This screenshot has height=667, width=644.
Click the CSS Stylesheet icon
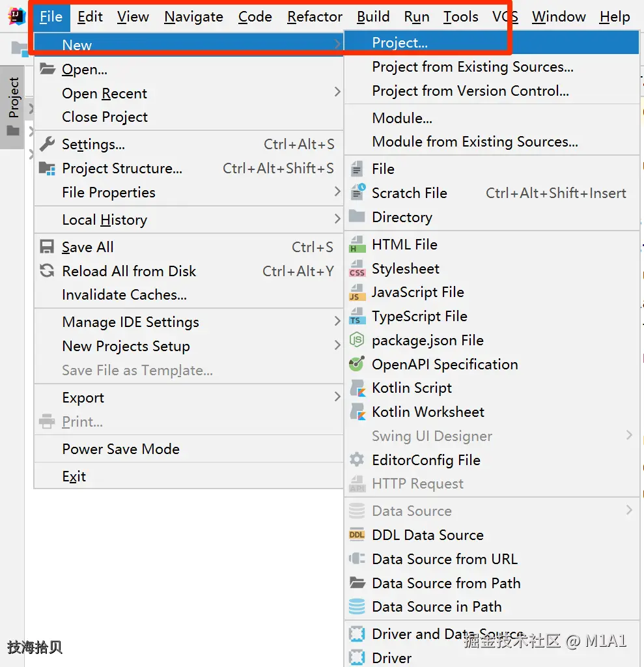coord(357,268)
